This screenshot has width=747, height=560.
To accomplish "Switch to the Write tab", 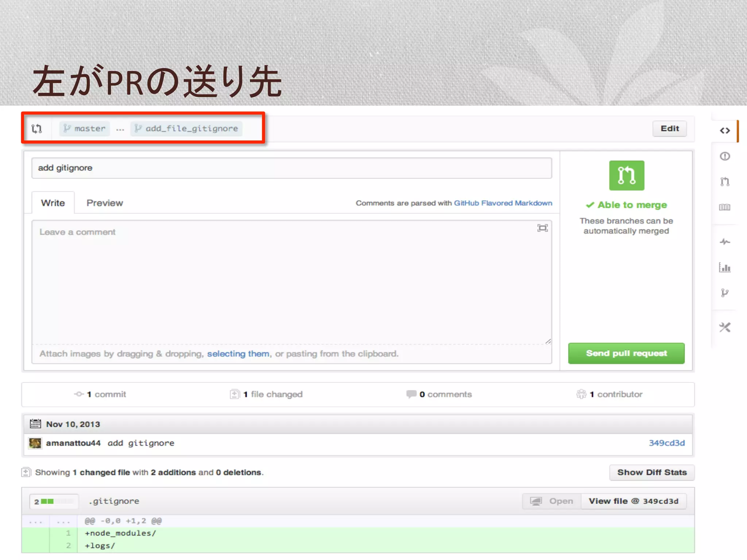I will [x=53, y=203].
